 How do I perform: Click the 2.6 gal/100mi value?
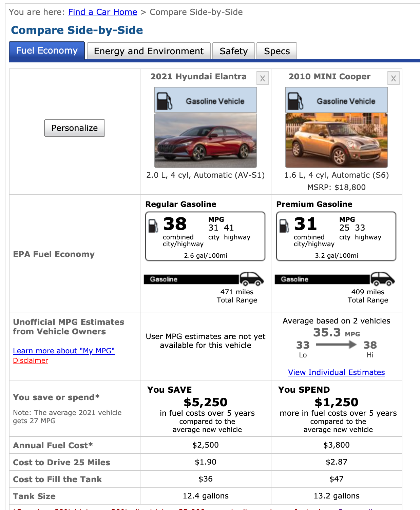pos(206,255)
